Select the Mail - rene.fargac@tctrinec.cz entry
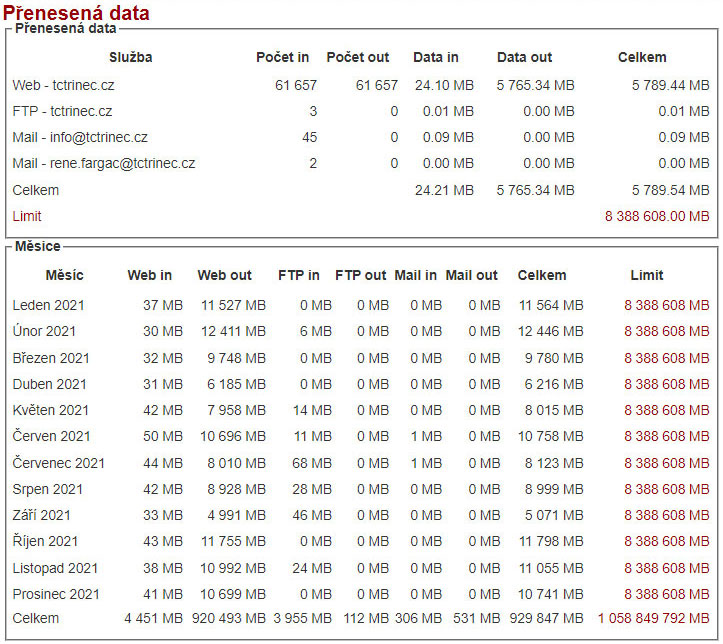Image resolution: width=723 pixels, height=644 pixels. [x=104, y=163]
